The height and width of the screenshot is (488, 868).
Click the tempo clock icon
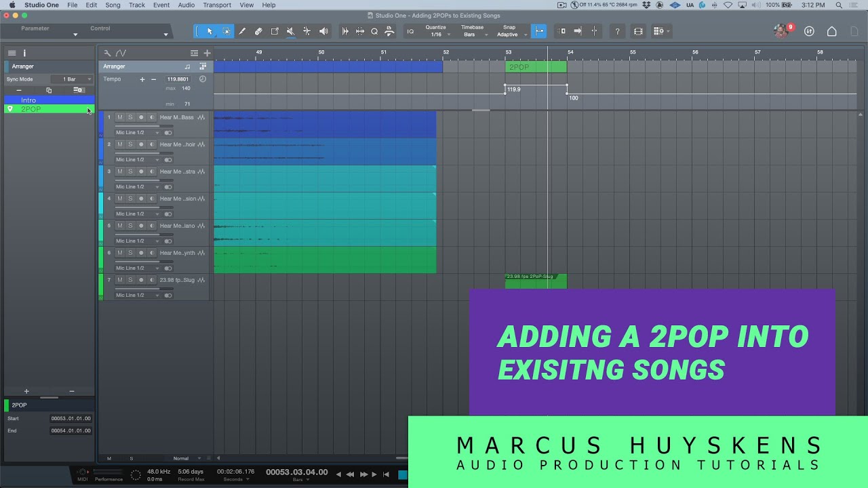(x=202, y=79)
